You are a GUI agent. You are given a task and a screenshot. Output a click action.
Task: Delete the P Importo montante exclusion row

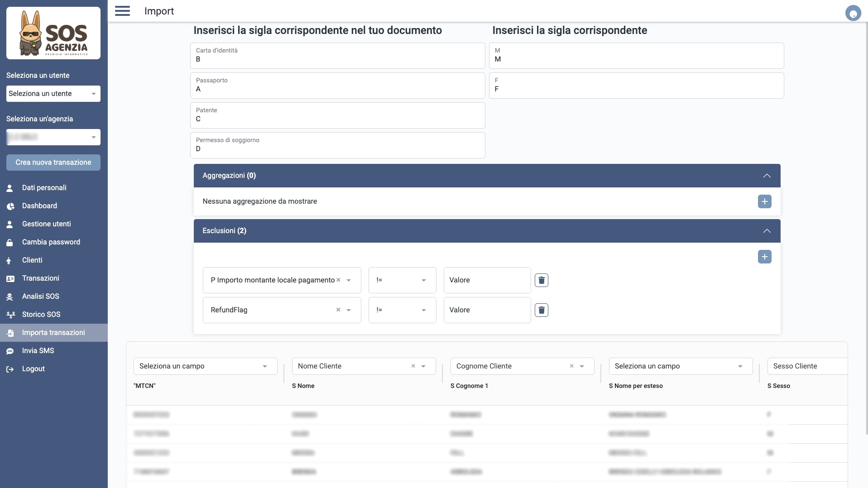(541, 280)
